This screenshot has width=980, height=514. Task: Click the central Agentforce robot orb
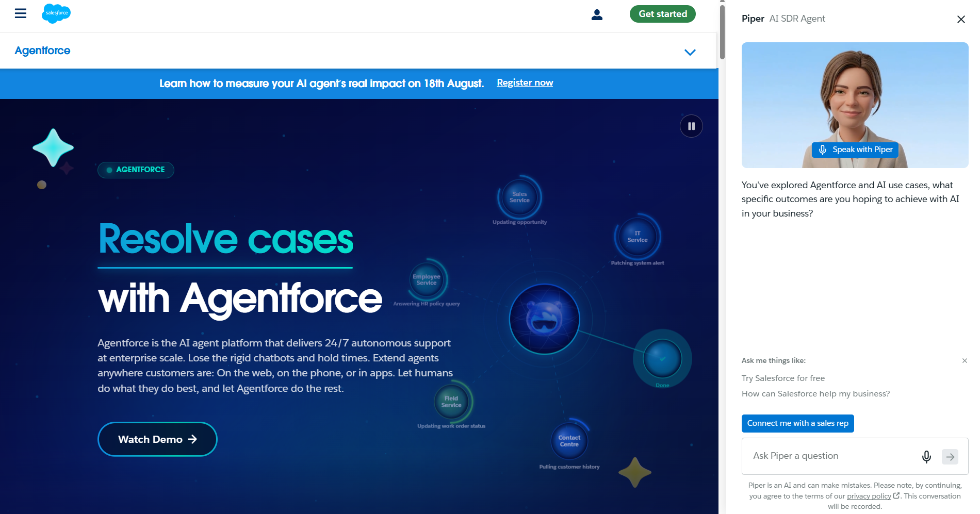tap(544, 319)
